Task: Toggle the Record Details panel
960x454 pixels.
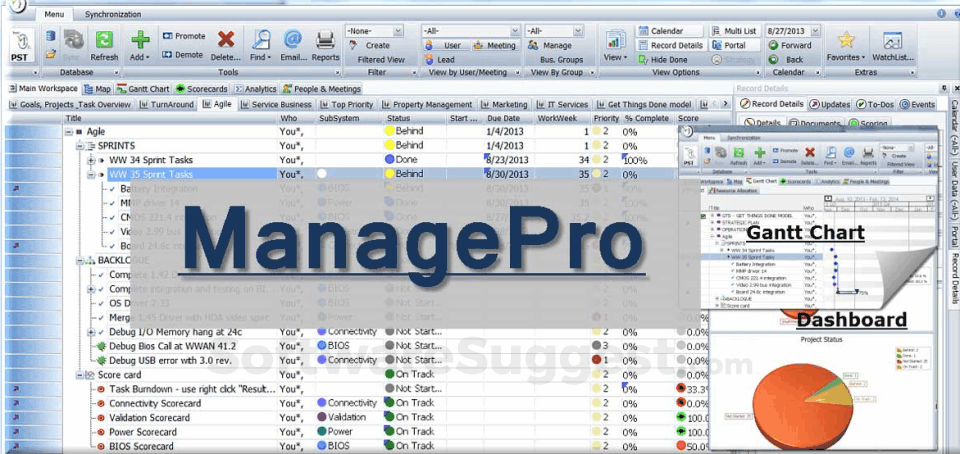Action: click(x=670, y=45)
